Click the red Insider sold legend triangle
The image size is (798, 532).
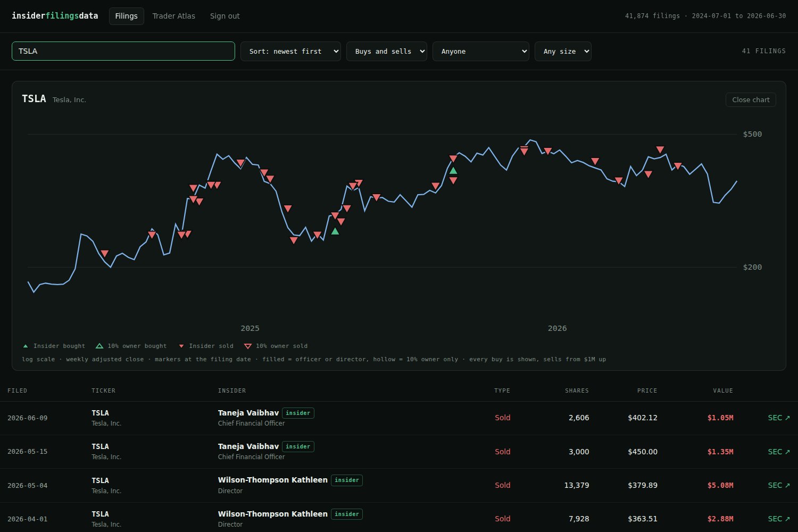click(181, 346)
